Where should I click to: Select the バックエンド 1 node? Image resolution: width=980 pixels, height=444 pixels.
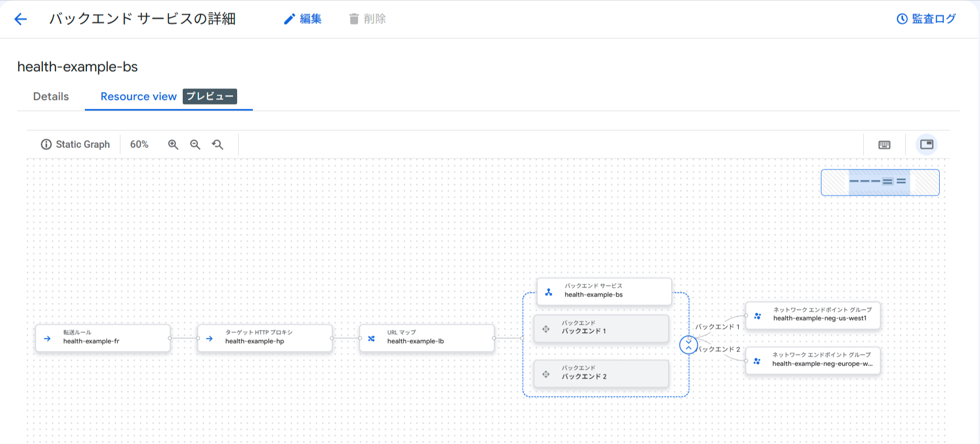tap(602, 328)
